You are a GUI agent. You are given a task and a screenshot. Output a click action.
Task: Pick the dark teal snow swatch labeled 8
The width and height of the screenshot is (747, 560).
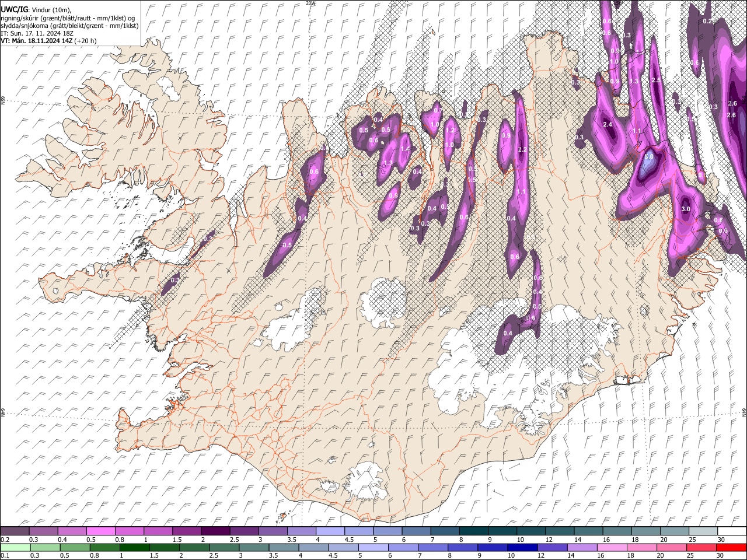tap(473, 531)
